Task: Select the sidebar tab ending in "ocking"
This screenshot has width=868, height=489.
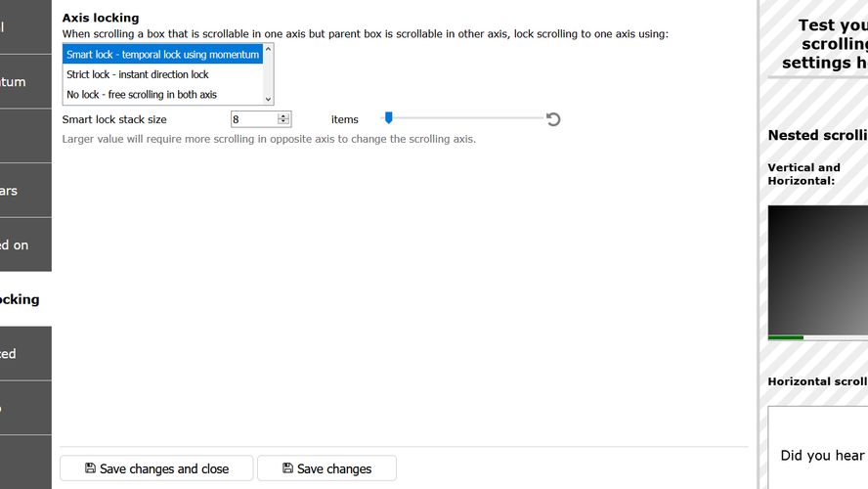Action: tap(25, 299)
